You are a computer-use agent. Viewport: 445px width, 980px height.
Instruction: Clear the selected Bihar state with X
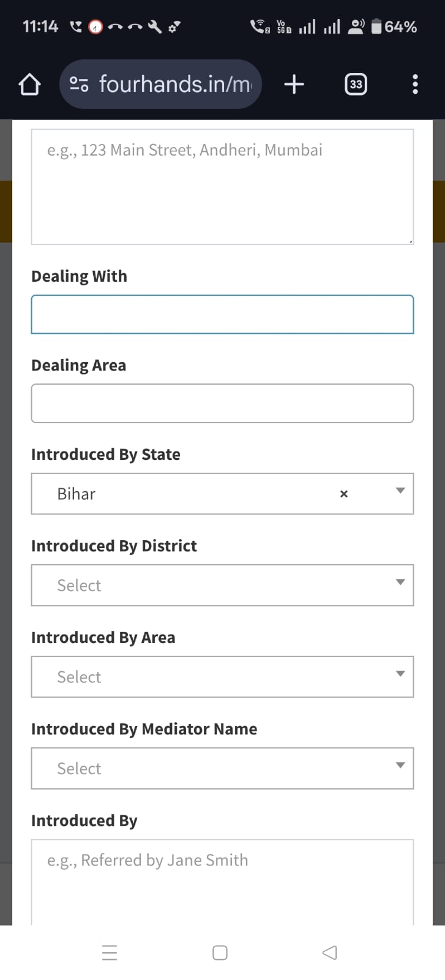(344, 494)
